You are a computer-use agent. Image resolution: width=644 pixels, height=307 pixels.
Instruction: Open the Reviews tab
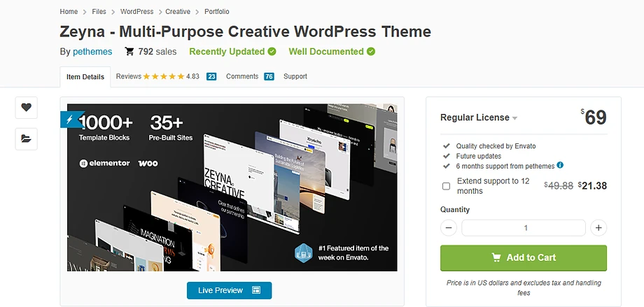[129, 76]
